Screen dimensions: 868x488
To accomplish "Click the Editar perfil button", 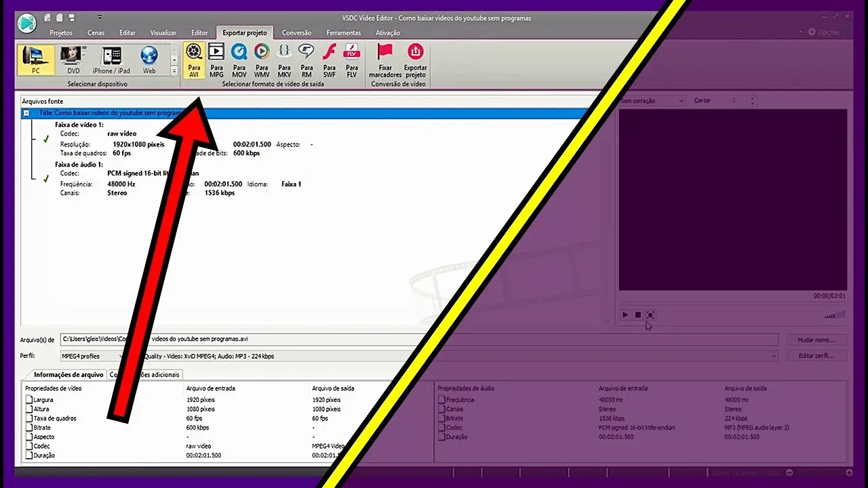I will [816, 356].
